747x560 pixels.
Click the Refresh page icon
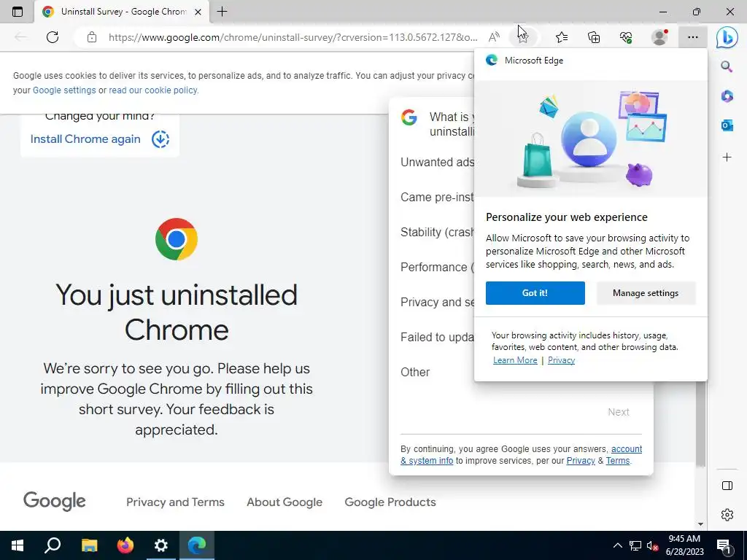tap(53, 37)
